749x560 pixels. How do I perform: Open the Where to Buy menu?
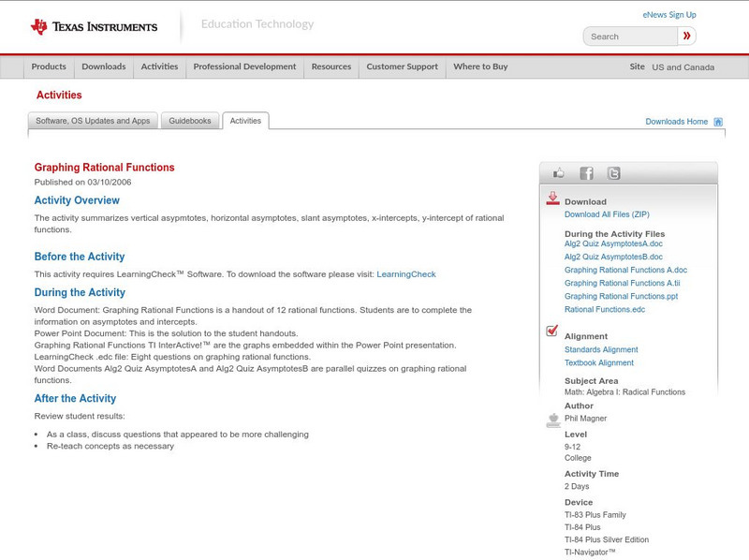coord(480,66)
